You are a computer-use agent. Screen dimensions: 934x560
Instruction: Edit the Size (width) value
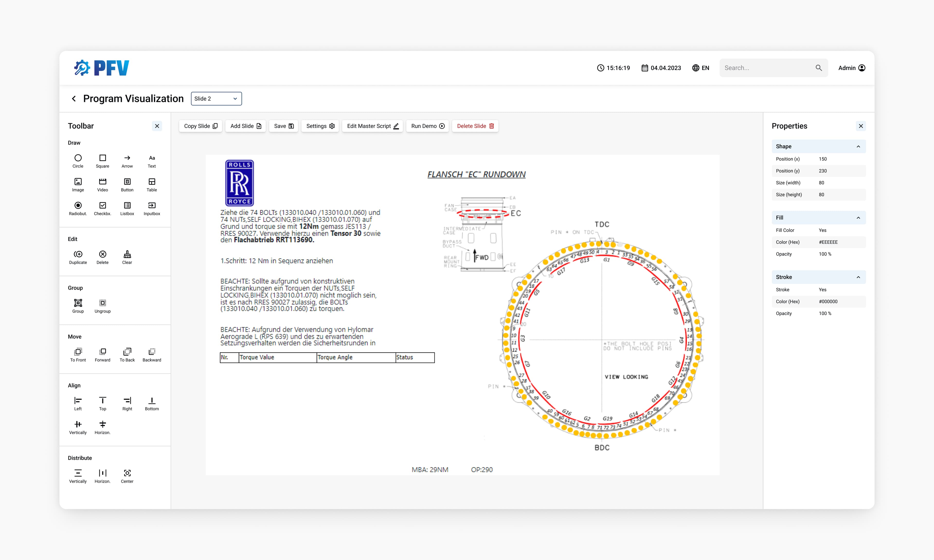click(x=821, y=183)
